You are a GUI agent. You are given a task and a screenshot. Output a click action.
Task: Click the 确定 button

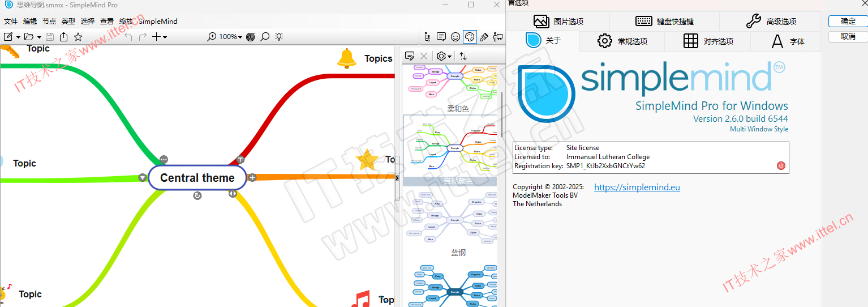coord(848,21)
